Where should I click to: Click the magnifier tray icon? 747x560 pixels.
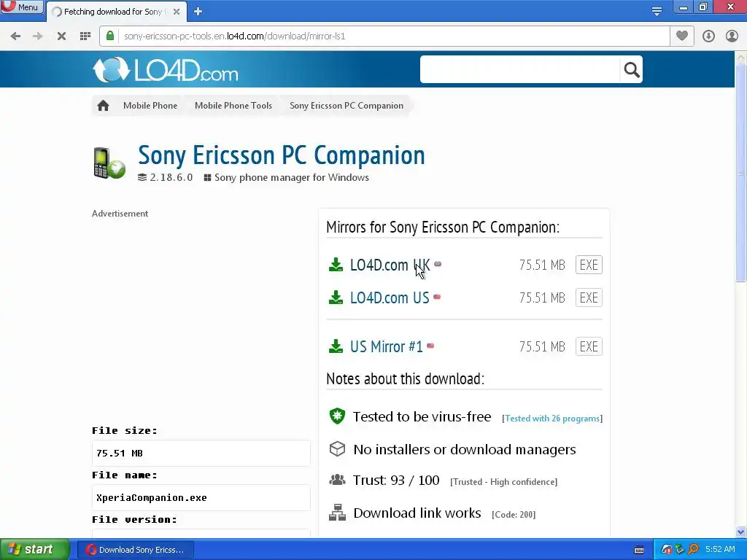(693, 550)
